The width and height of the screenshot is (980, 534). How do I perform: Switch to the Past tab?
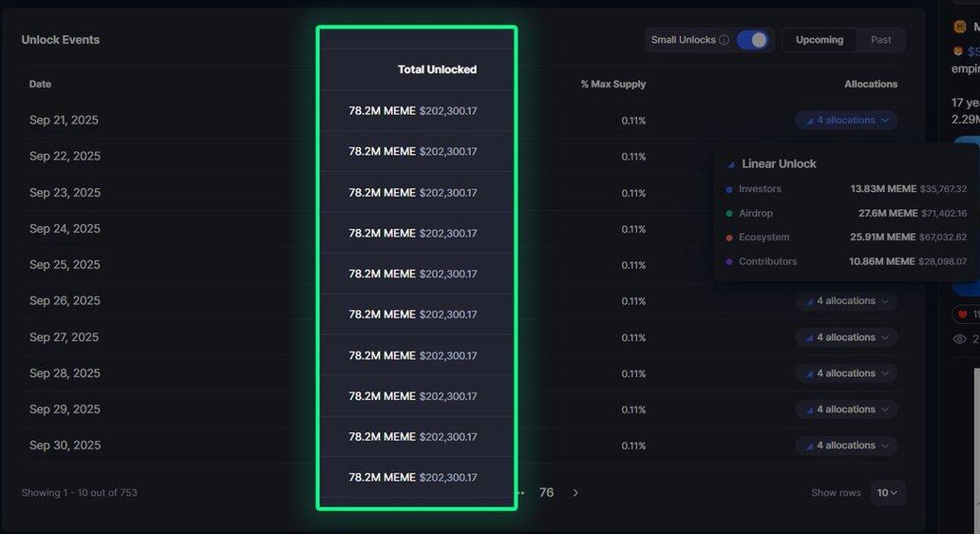click(880, 40)
